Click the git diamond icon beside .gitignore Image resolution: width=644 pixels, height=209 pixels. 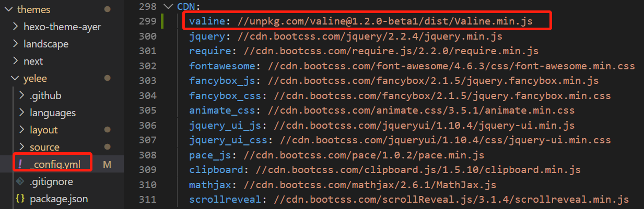click(x=20, y=181)
